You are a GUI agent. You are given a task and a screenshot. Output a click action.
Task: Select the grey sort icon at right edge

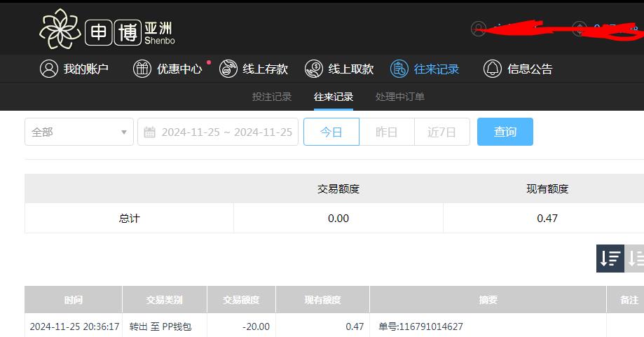pos(635,259)
